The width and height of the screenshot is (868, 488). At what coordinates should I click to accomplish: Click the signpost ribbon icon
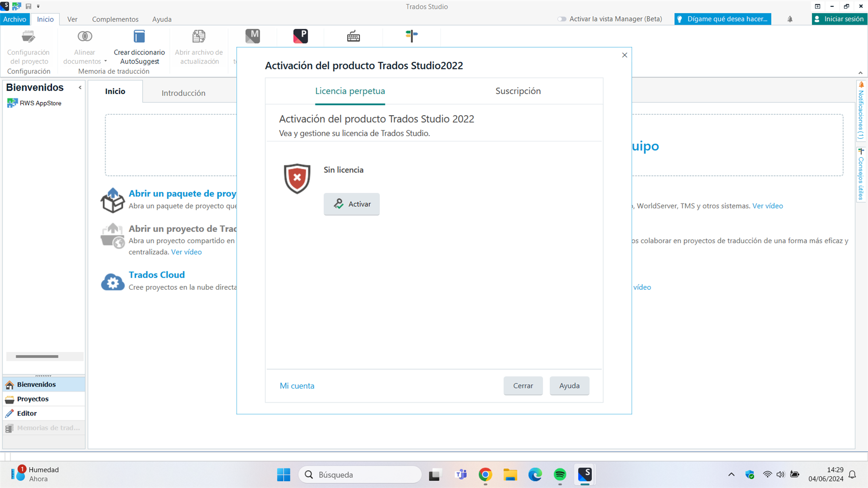[411, 36]
